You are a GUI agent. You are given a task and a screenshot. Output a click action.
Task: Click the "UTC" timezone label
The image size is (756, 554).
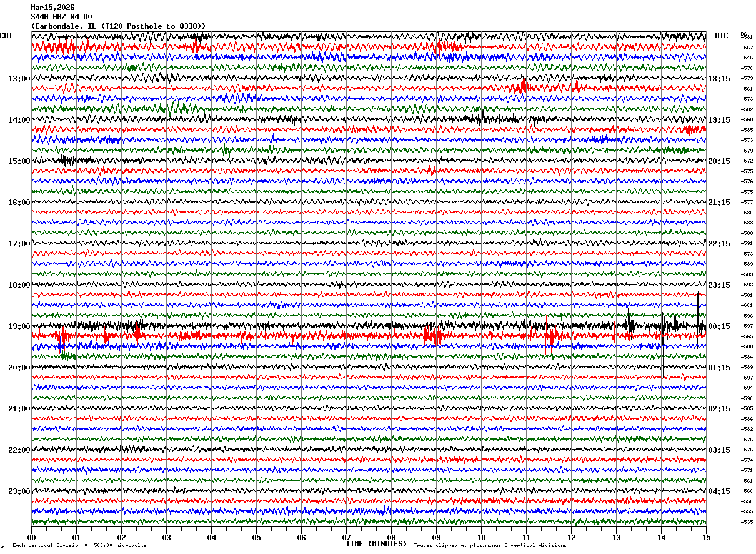pos(722,36)
